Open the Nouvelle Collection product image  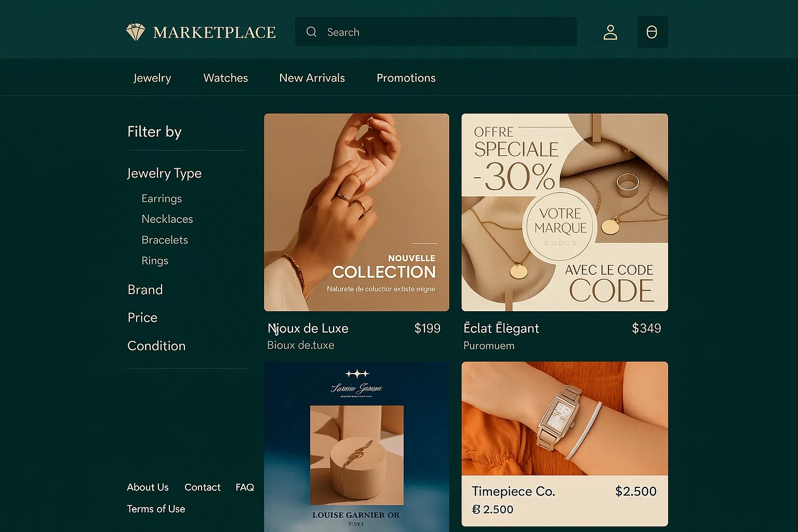click(x=356, y=212)
